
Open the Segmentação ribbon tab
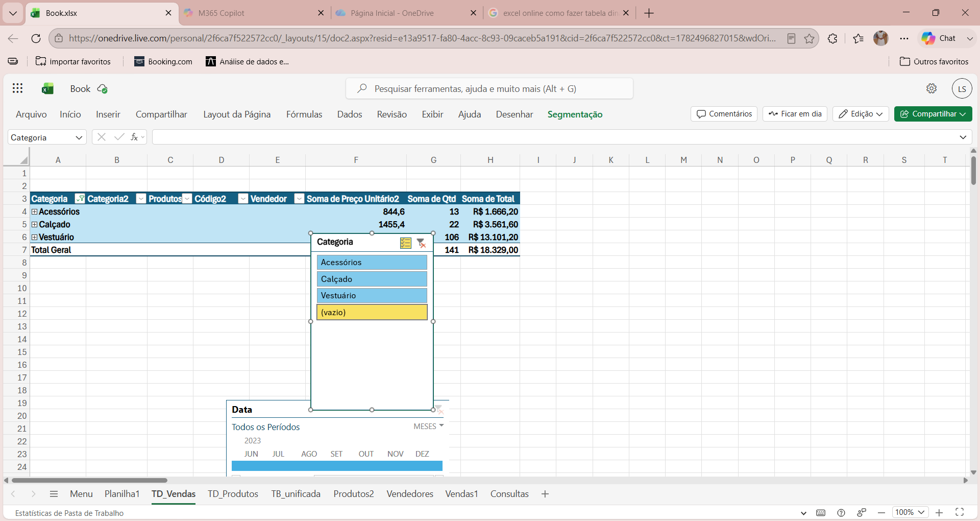(575, 114)
